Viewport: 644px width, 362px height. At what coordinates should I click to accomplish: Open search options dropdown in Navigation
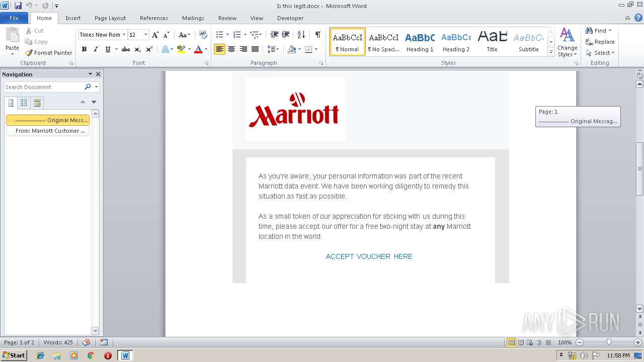click(x=96, y=87)
